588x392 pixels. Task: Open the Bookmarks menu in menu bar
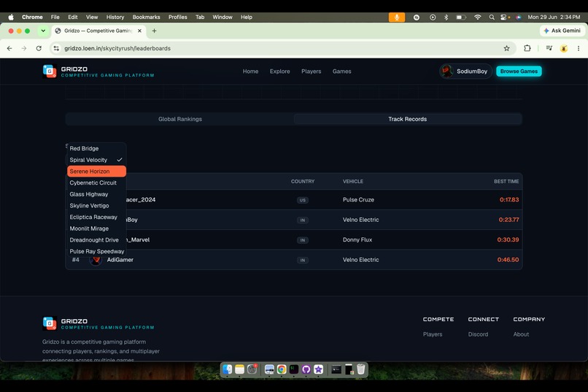[x=146, y=18]
